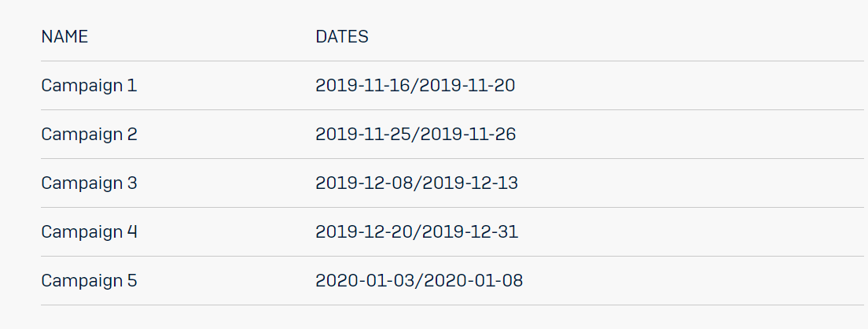Select Campaign 5 start date 2020-01-03
The image size is (868, 329).
click(x=366, y=281)
